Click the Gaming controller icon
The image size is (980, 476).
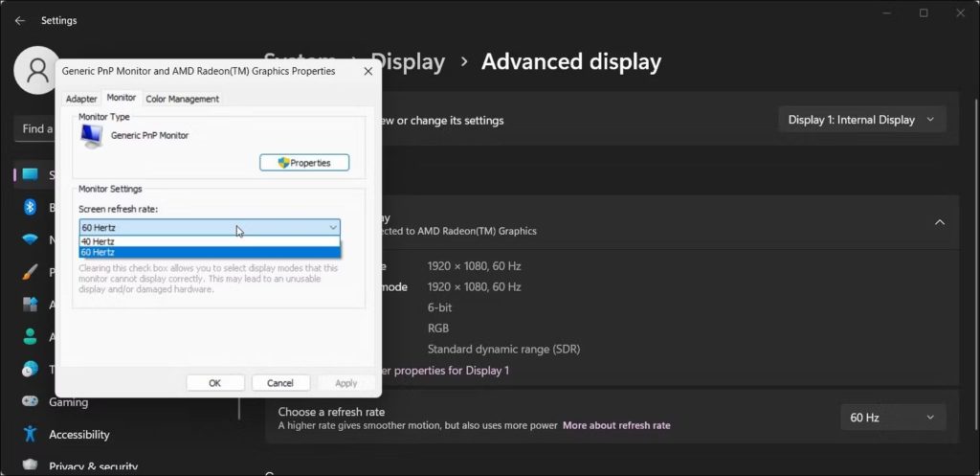pyautogui.click(x=30, y=401)
